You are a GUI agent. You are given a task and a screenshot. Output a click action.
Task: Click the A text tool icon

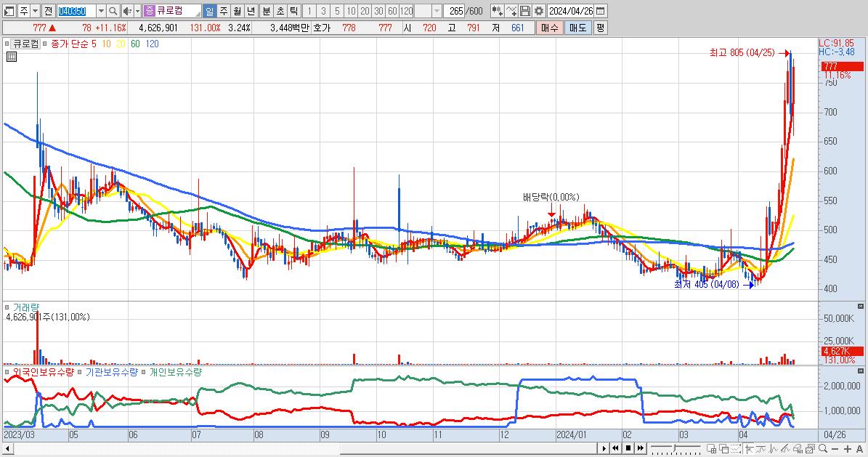860,448
